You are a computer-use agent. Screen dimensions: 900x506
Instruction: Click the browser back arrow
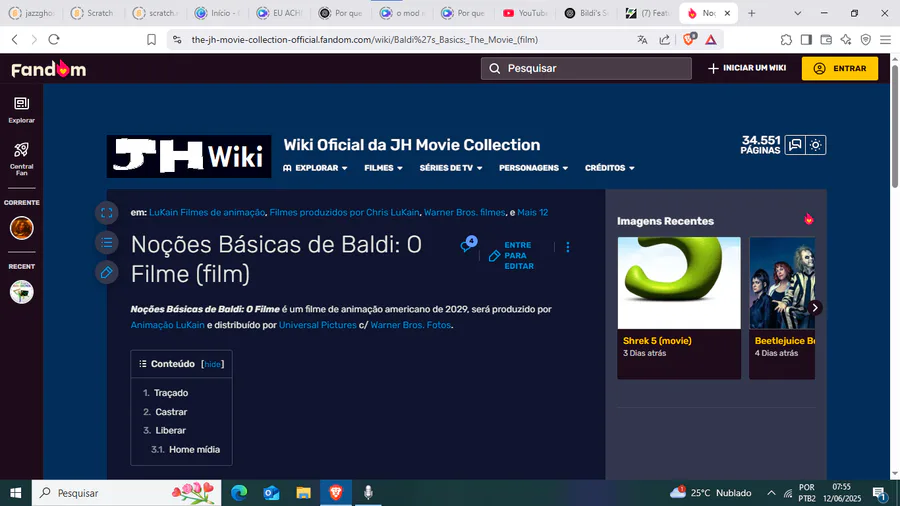click(x=15, y=40)
